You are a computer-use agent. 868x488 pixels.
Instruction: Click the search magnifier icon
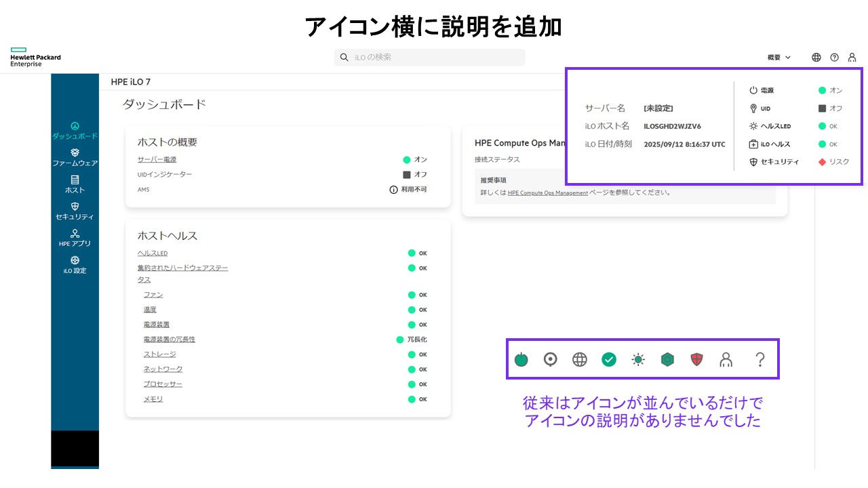[x=344, y=58]
